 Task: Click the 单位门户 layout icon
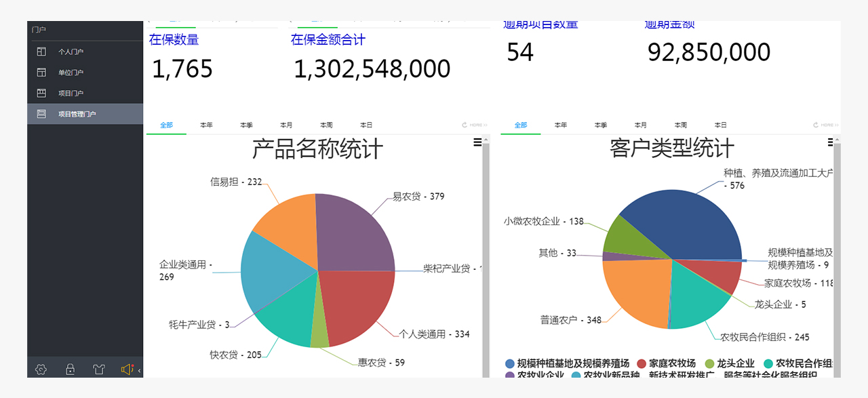pyautogui.click(x=41, y=73)
